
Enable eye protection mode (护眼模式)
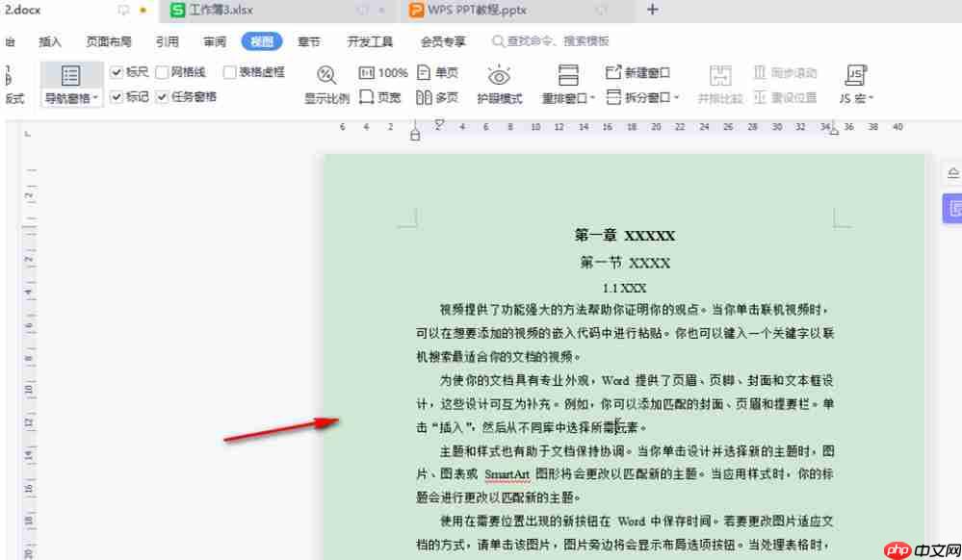click(499, 85)
